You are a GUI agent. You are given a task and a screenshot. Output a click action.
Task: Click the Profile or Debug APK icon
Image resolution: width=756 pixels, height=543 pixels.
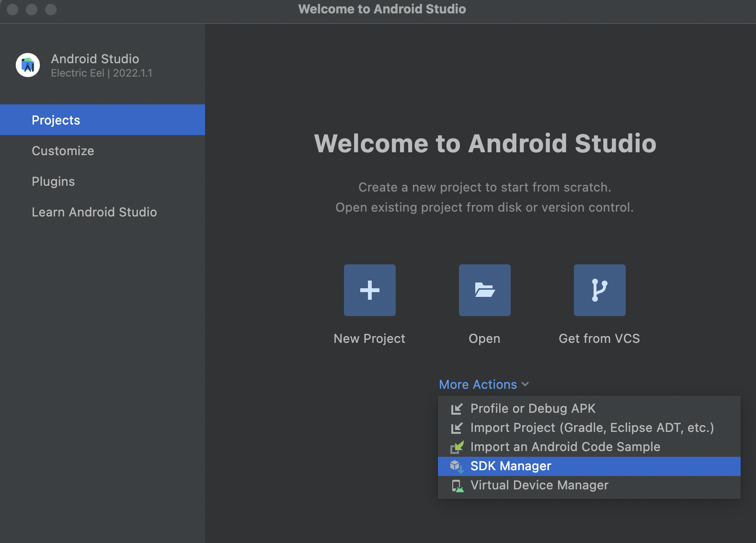(457, 409)
